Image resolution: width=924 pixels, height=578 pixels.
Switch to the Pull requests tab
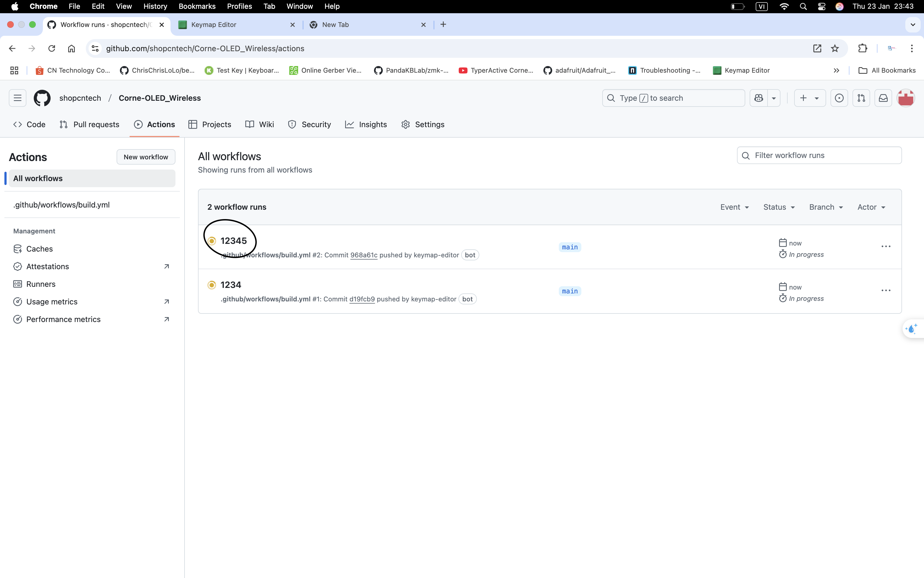pos(89,125)
